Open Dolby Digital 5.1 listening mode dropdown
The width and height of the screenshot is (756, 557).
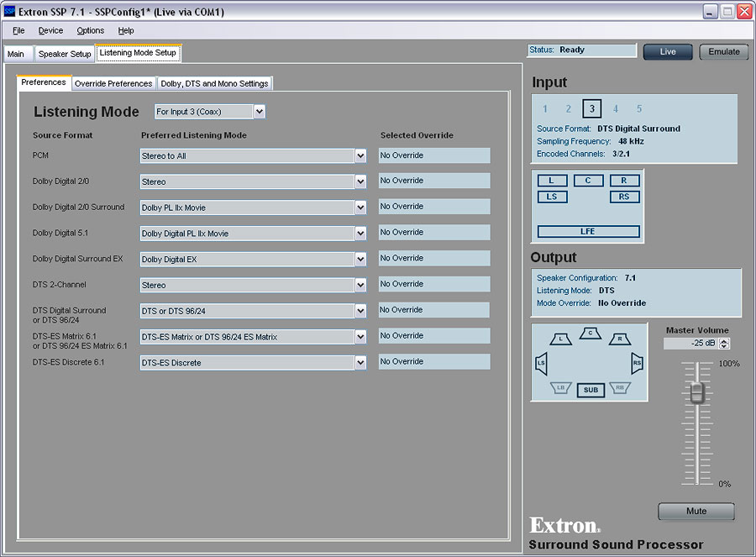click(360, 234)
